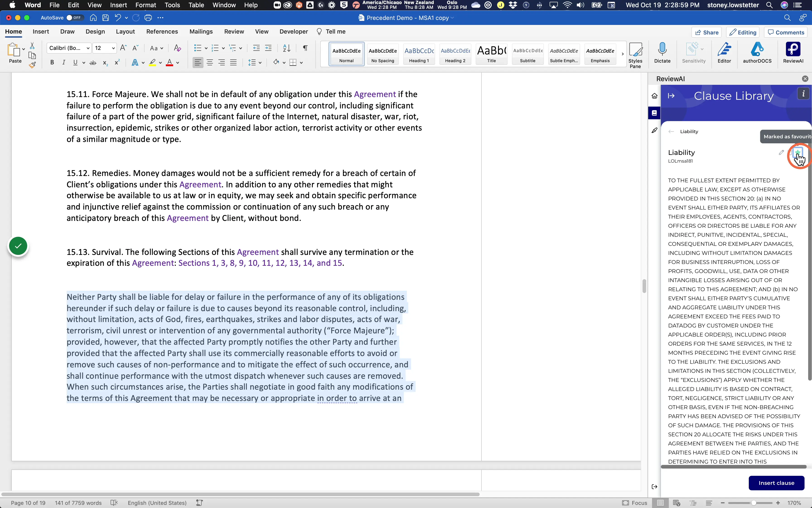
Task: Click the info icon in Clause Library header
Action: tap(803, 94)
